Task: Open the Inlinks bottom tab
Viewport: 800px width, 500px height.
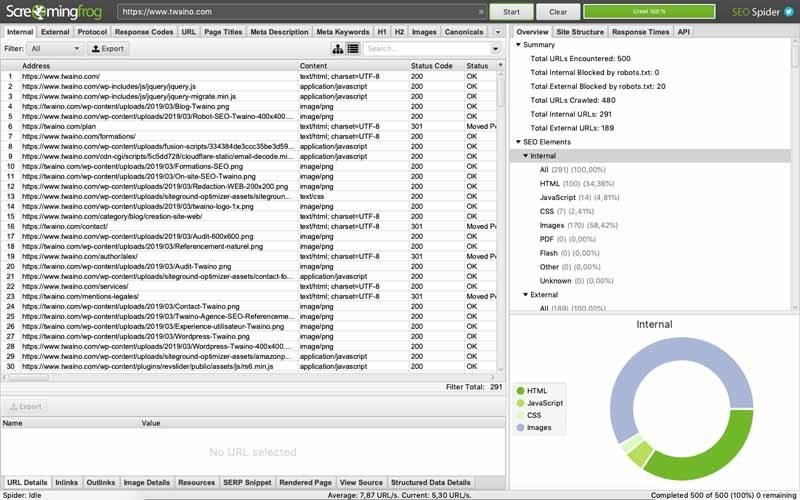Action: point(66,482)
